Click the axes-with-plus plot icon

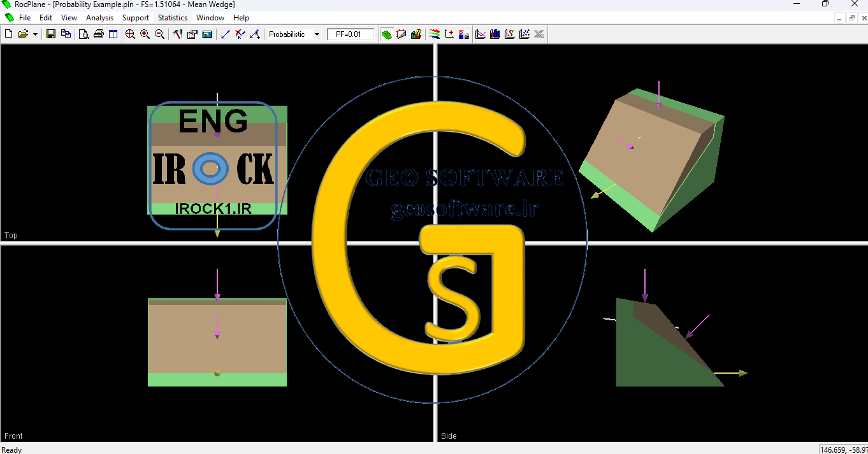pyautogui.click(x=449, y=34)
